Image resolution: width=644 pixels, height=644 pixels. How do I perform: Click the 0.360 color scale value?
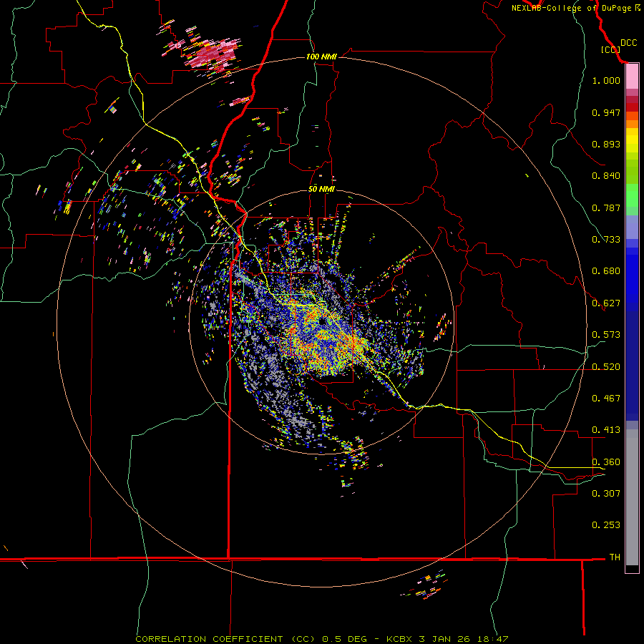606,462
